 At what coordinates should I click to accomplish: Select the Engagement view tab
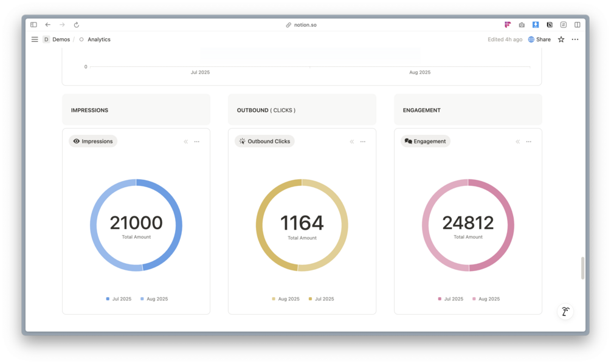[x=425, y=142]
